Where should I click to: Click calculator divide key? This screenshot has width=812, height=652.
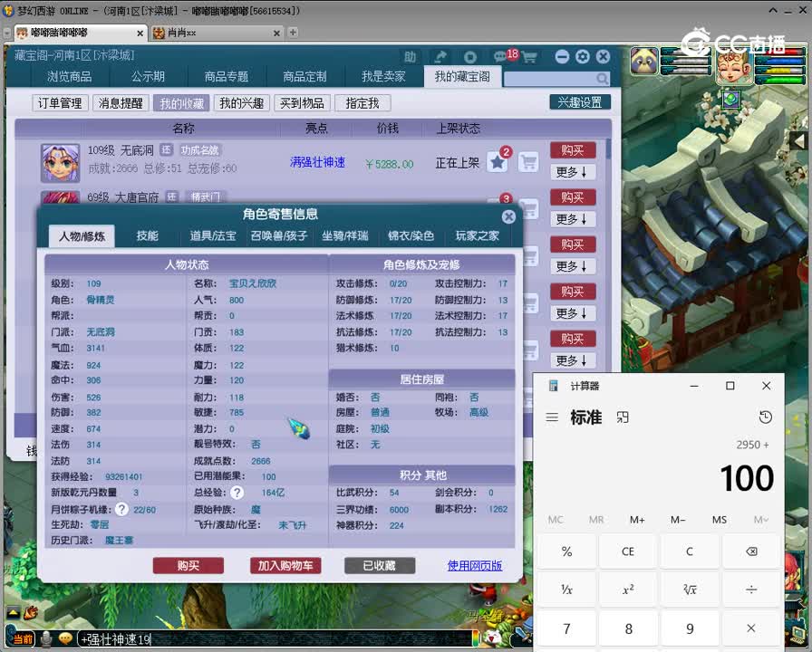pyautogui.click(x=751, y=590)
